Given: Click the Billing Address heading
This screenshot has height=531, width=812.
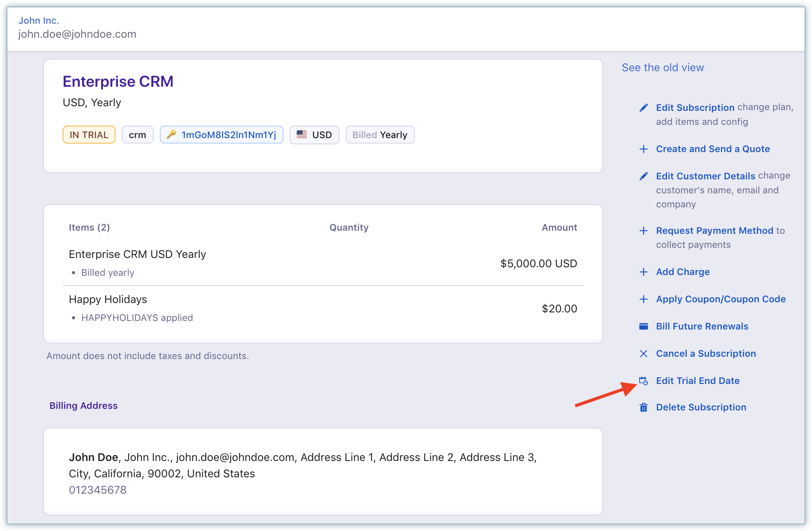Looking at the screenshot, I should [83, 406].
